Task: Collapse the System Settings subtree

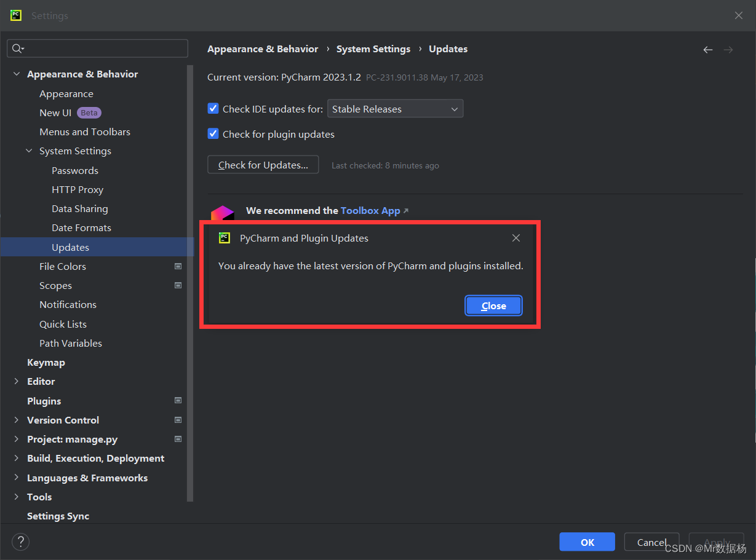Action: pyautogui.click(x=29, y=151)
